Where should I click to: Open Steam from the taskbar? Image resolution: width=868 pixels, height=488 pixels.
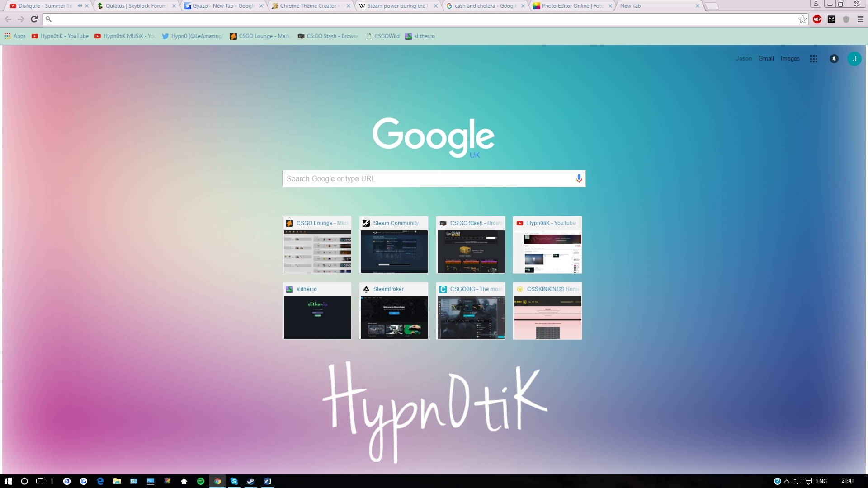pos(250,481)
